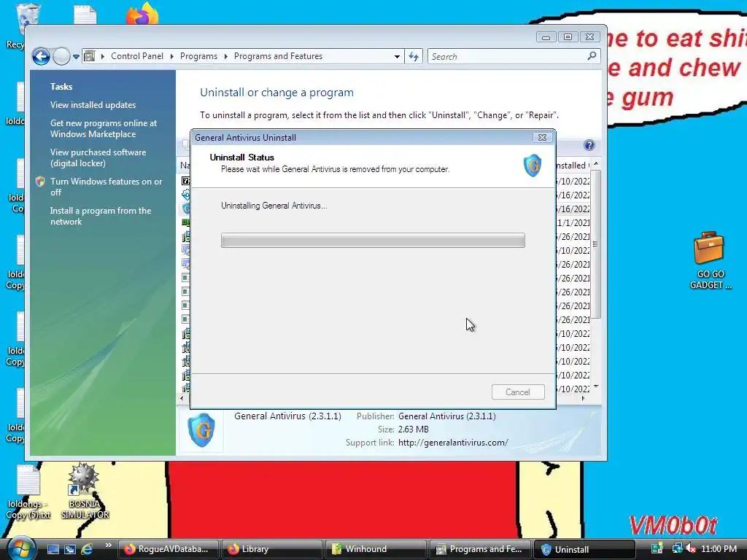
Task: Launch Internet Explorer from quick launch
Action: click(87, 549)
